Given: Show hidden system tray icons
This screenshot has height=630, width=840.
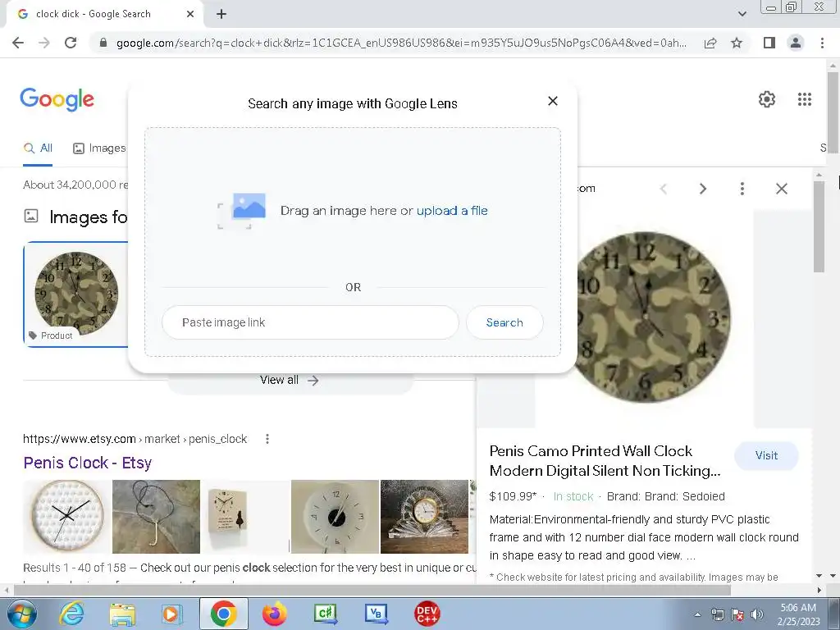Looking at the screenshot, I should tap(697, 614).
